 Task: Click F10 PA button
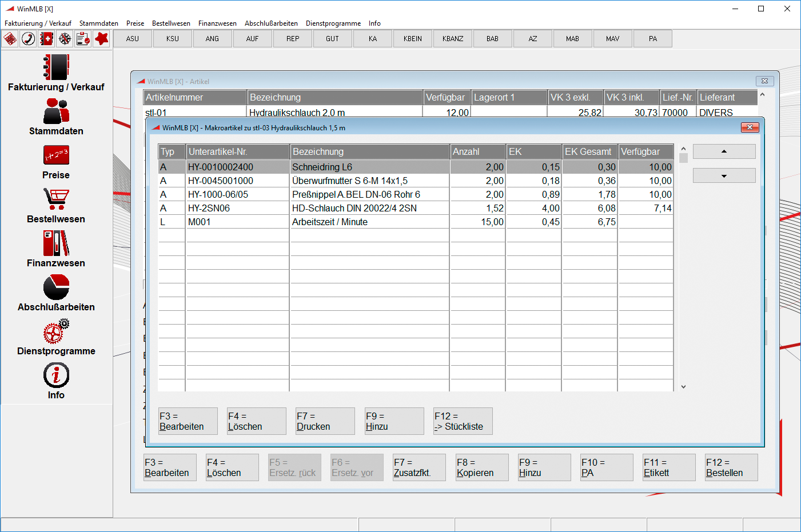(x=607, y=467)
